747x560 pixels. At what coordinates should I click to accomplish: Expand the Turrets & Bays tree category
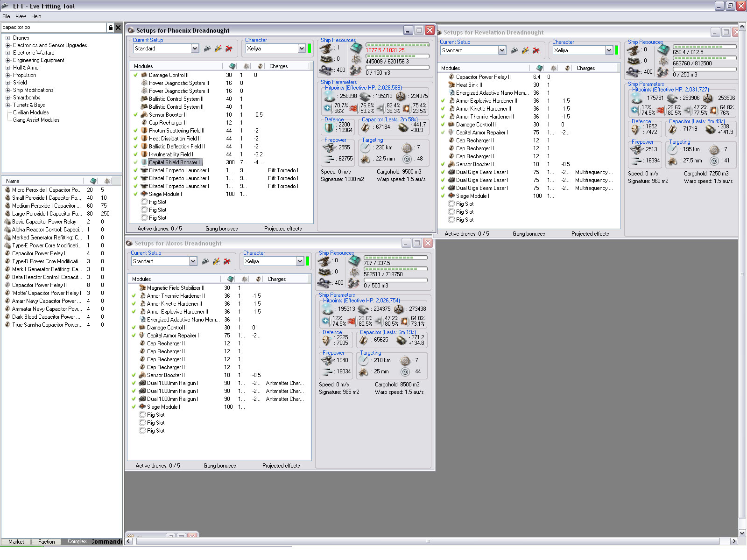click(x=7, y=105)
